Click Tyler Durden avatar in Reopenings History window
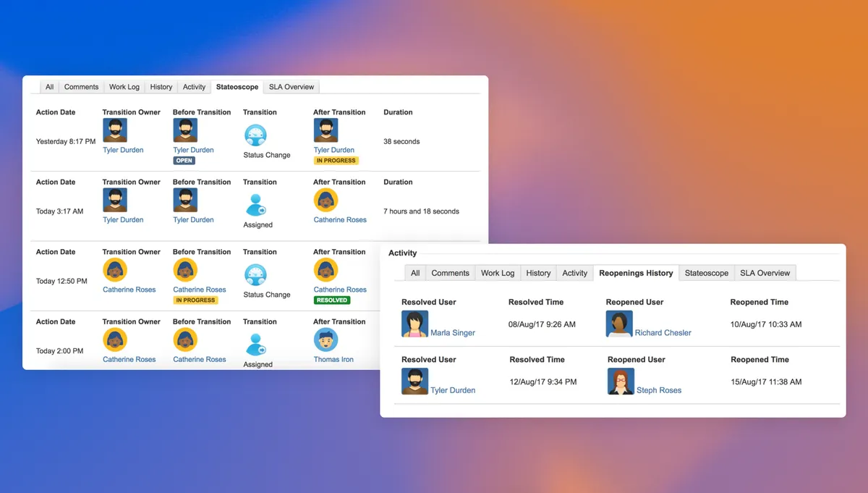 coord(414,381)
